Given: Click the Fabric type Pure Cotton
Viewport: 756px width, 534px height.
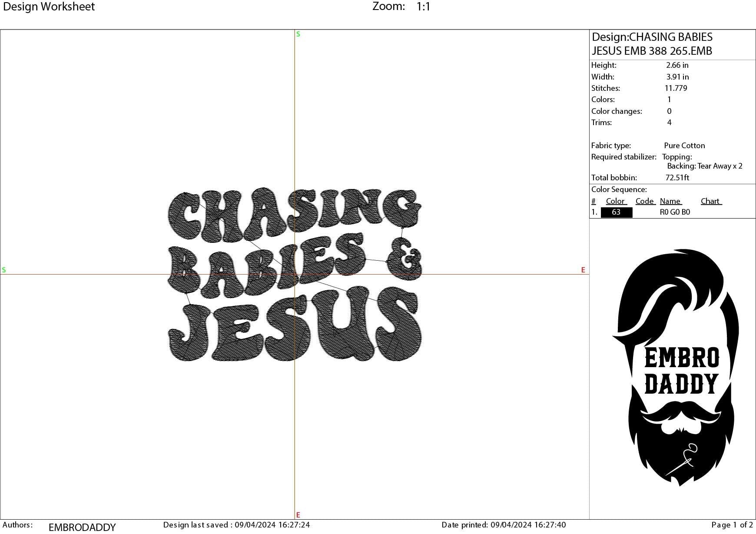Looking at the screenshot, I should pyautogui.click(x=684, y=146).
